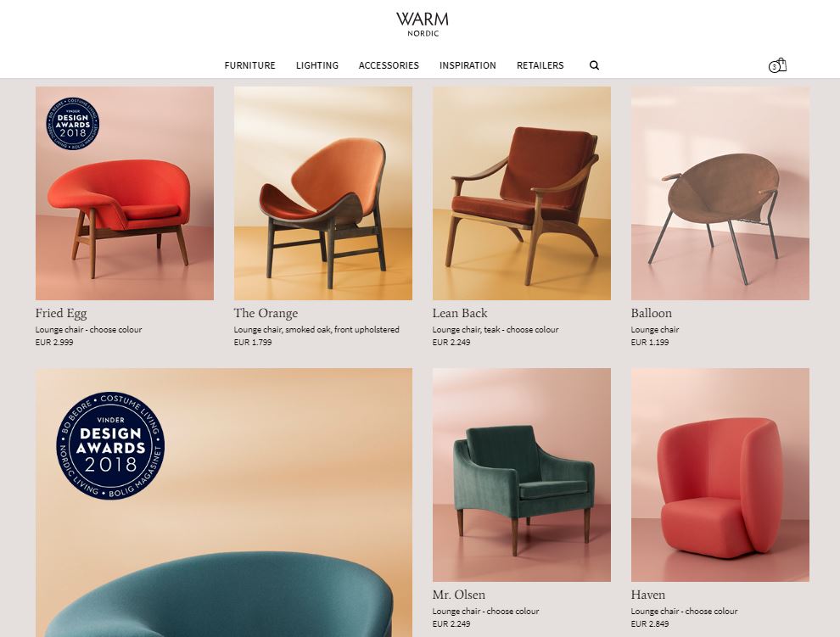Open the Balloon product title link
Screen dimensions: 840x637
pyautogui.click(x=652, y=313)
